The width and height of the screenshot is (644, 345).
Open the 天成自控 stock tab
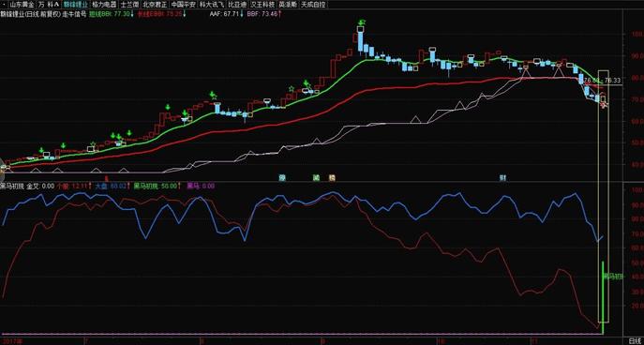313,5
